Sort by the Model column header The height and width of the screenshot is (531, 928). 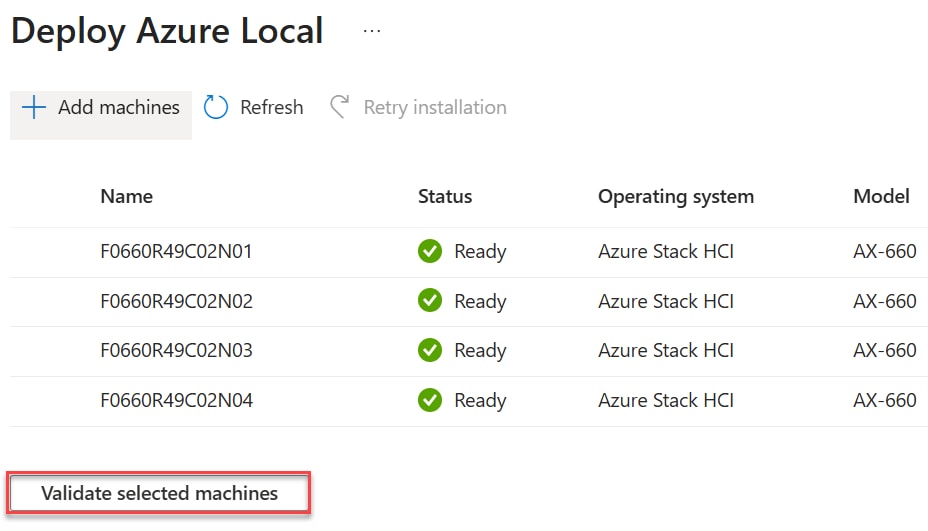pyautogui.click(x=881, y=197)
